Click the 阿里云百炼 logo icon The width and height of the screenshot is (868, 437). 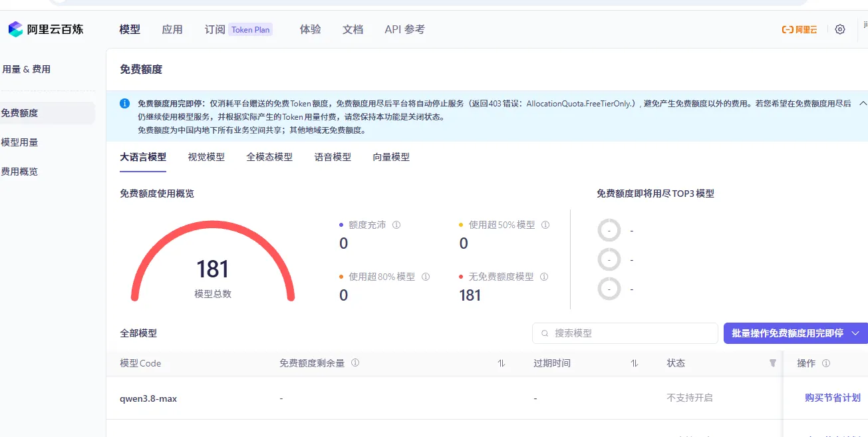click(15, 29)
